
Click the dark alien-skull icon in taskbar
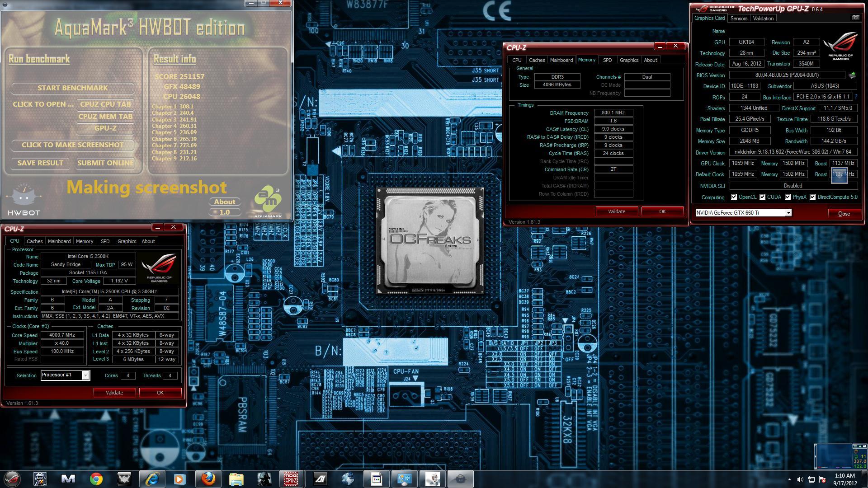124,479
